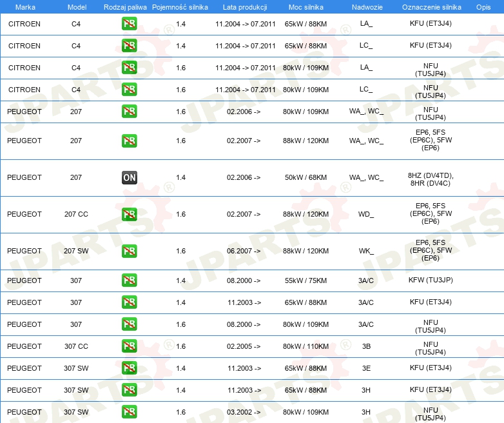This screenshot has width=504, height=423.
Task: Click the Lata produkcji column header
Action: [245, 7]
